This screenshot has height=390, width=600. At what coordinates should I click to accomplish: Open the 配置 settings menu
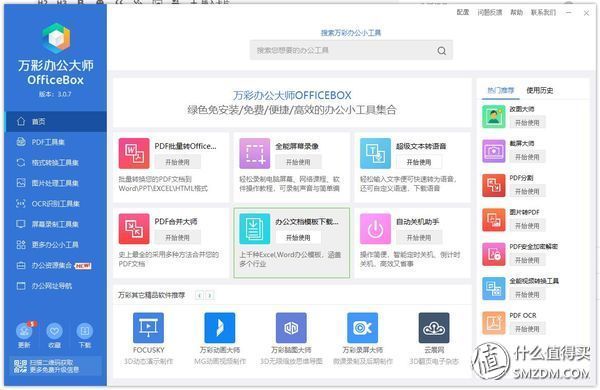[463, 13]
